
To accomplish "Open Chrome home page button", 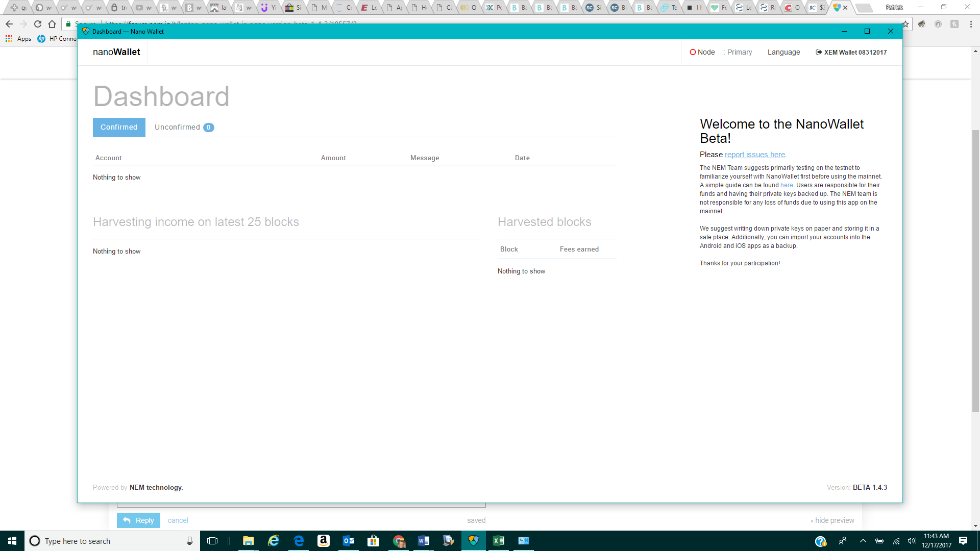I will pos(52,24).
